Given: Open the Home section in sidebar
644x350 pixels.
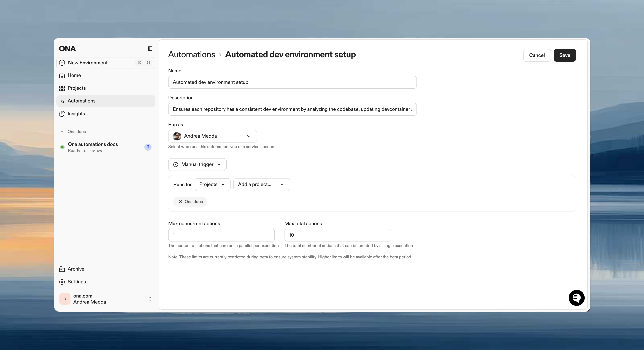Looking at the screenshot, I should tap(74, 75).
